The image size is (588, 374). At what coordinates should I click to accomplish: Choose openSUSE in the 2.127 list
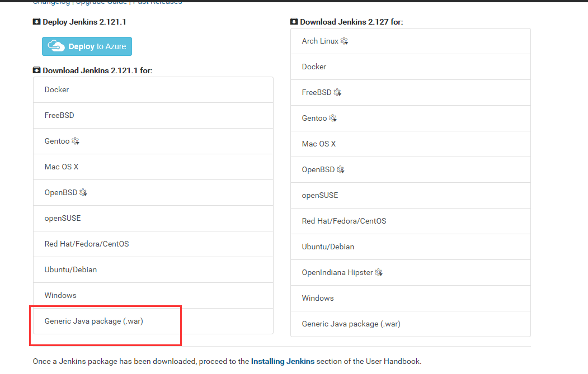click(x=411, y=195)
